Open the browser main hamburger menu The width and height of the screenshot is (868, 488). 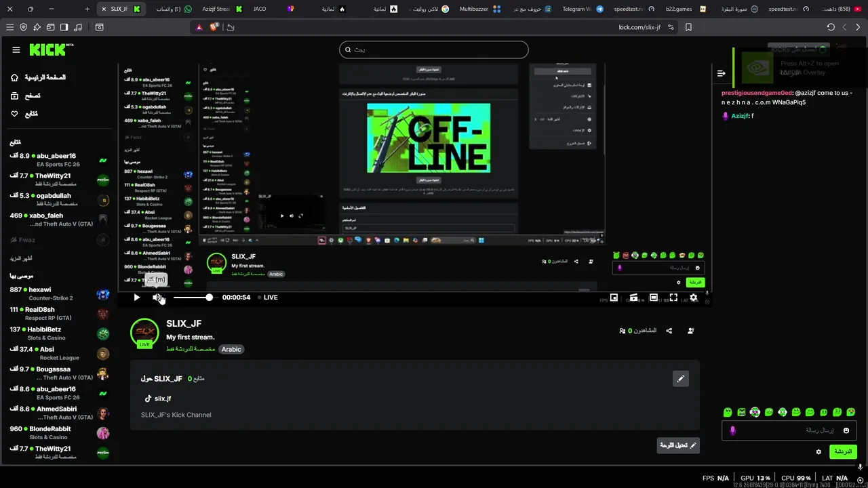pyautogui.click(x=9, y=27)
